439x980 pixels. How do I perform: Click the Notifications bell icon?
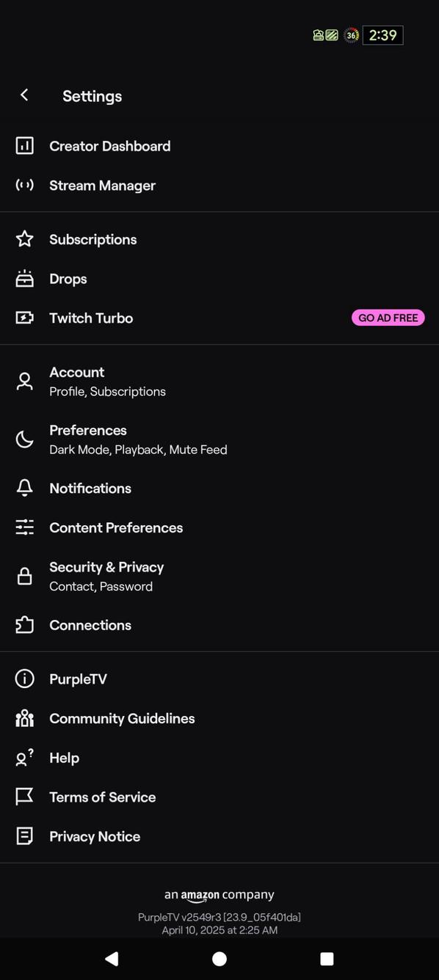pos(24,488)
